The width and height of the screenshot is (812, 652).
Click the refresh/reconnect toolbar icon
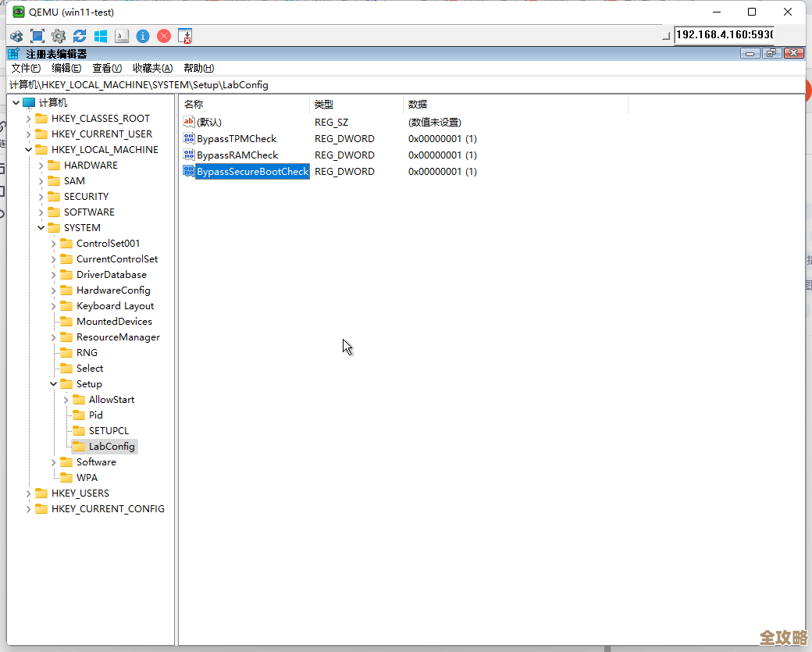pos(79,36)
